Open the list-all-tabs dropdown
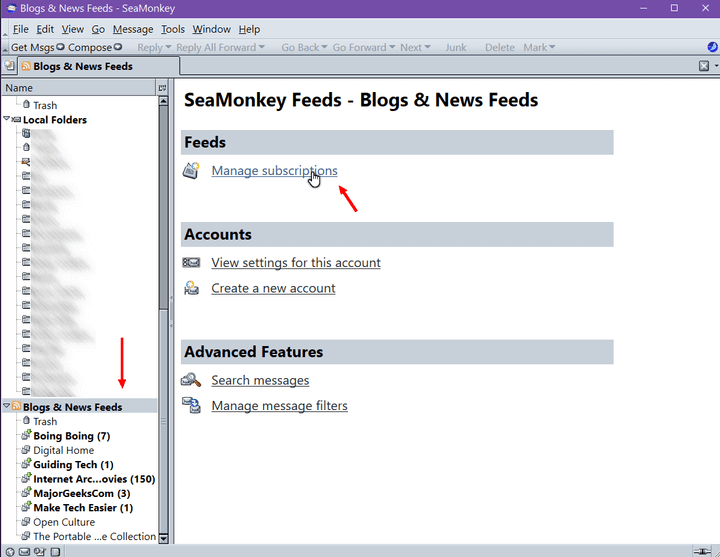The width and height of the screenshot is (720, 557). pos(716,66)
